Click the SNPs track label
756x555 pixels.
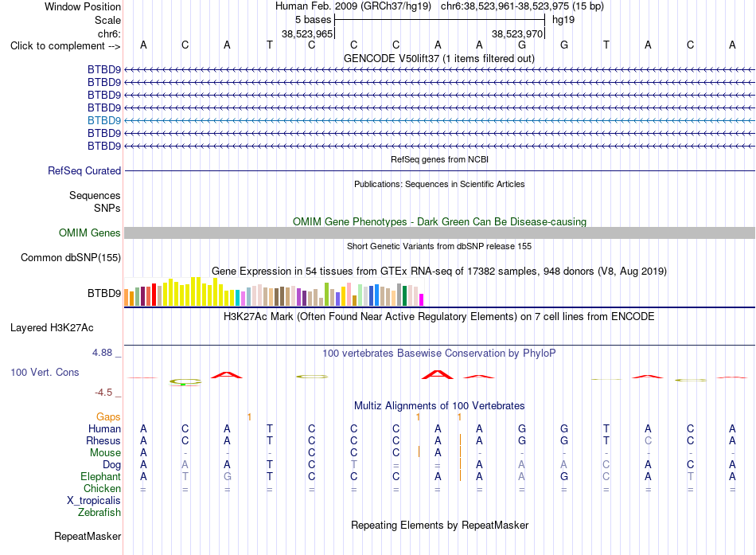pos(107,208)
